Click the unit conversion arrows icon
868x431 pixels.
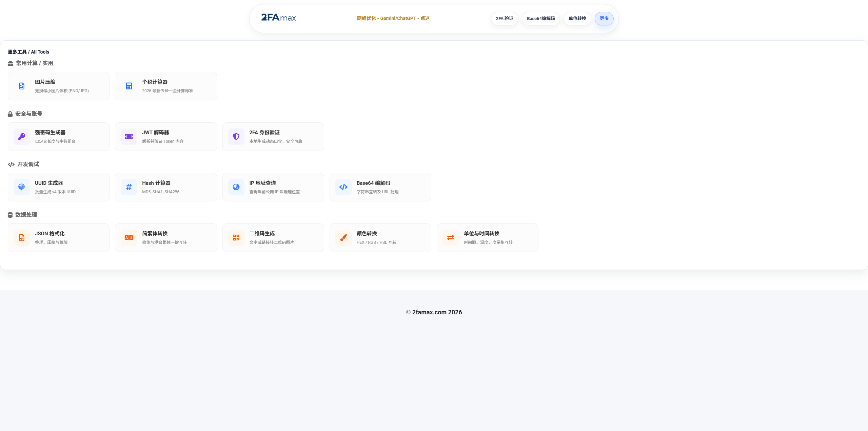coord(450,238)
